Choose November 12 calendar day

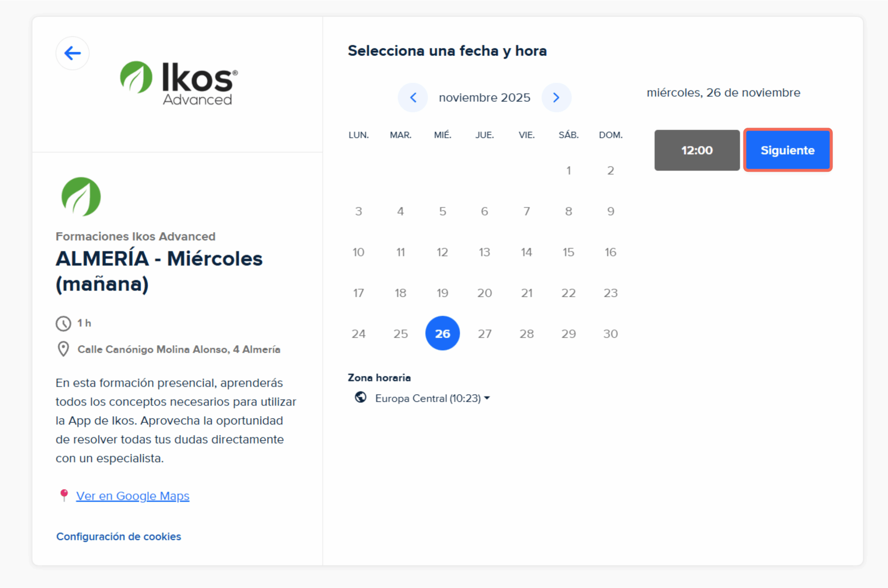coord(443,252)
